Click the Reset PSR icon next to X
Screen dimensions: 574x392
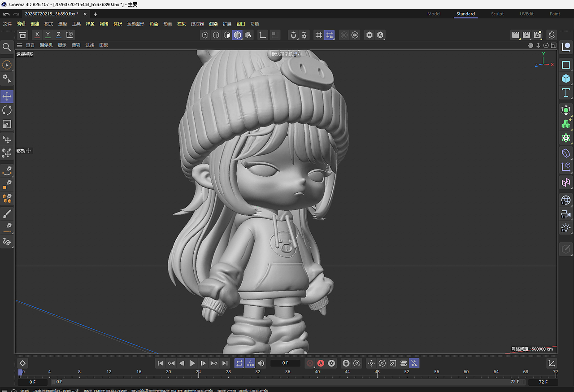(x=23, y=35)
